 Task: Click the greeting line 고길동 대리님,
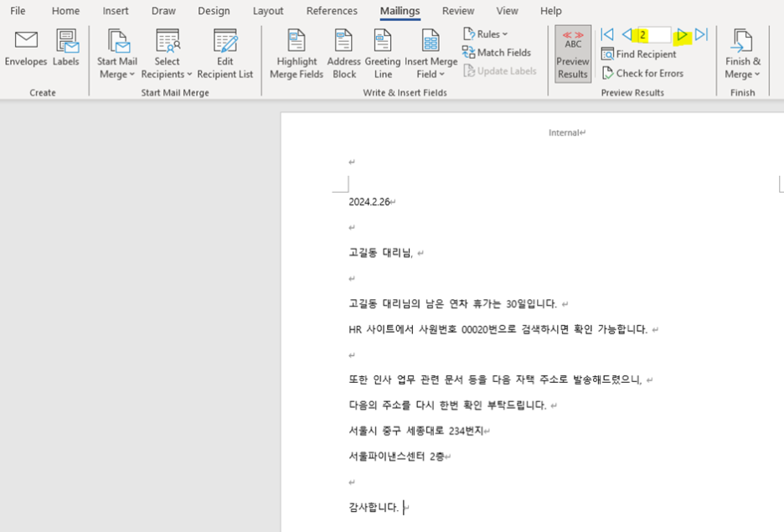380,253
